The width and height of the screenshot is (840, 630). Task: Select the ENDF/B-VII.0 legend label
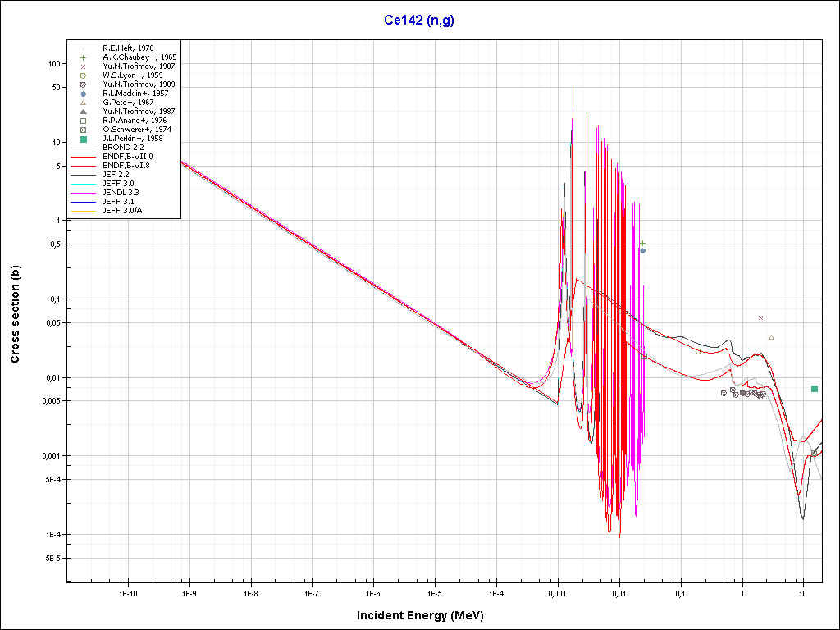point(127,156)
